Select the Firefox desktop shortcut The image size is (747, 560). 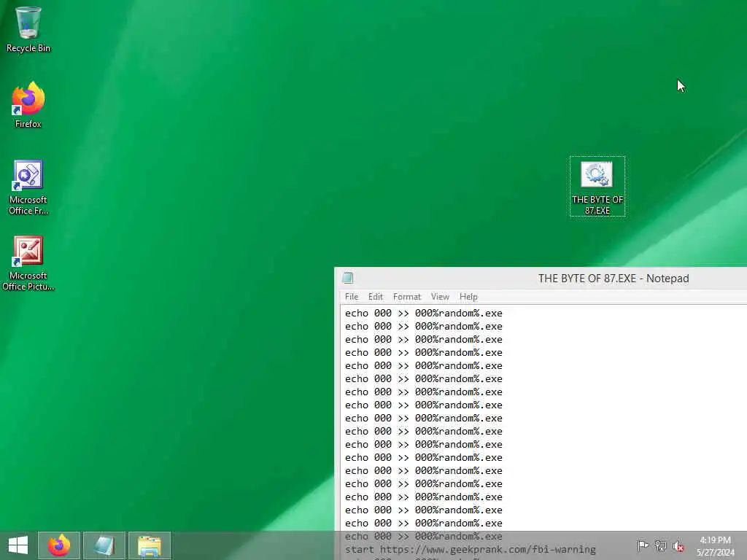tap(28, 105)
